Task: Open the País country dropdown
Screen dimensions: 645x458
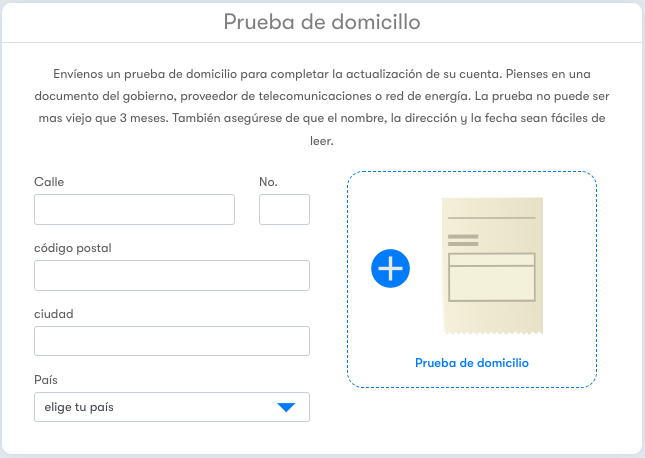Action: coord(172,407)
